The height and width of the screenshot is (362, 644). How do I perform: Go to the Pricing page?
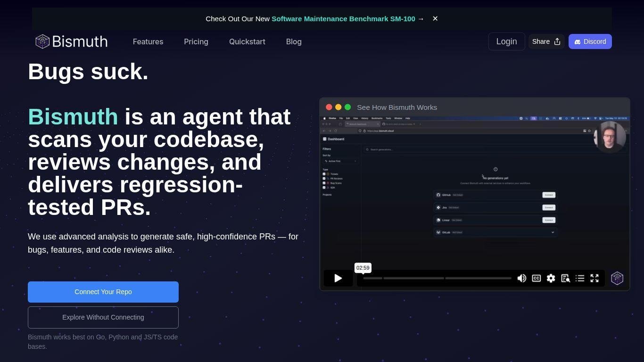click(196, 41)
